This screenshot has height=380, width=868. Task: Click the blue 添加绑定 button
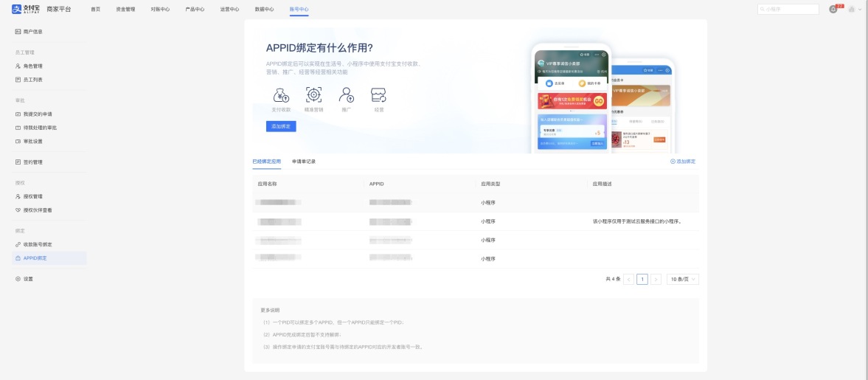281,126
